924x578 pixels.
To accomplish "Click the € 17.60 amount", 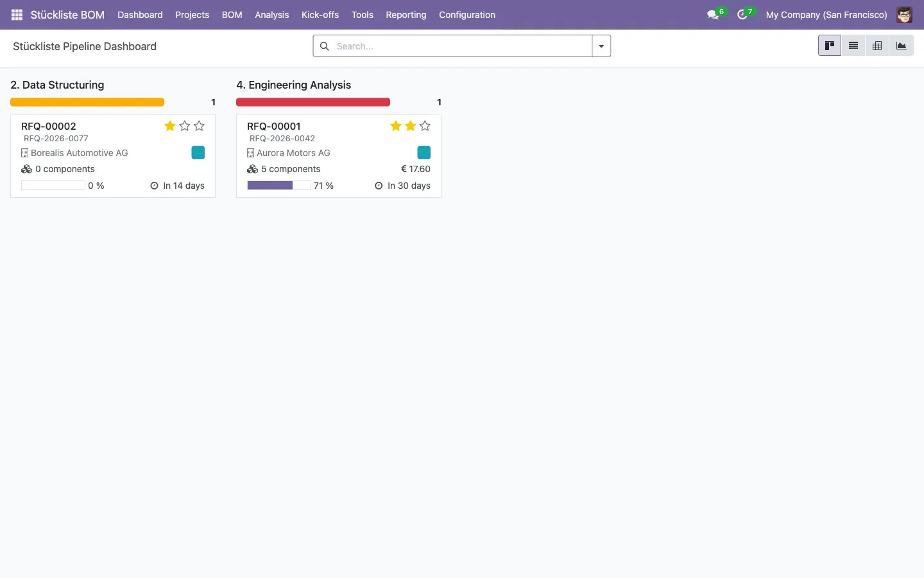I will pyautogui.click(x=416, y=169).
